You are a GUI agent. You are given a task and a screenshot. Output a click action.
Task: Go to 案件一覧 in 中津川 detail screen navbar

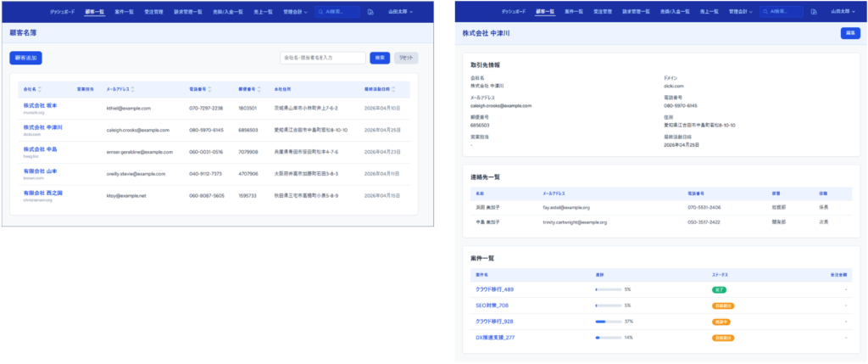click(x=574, y=12)
